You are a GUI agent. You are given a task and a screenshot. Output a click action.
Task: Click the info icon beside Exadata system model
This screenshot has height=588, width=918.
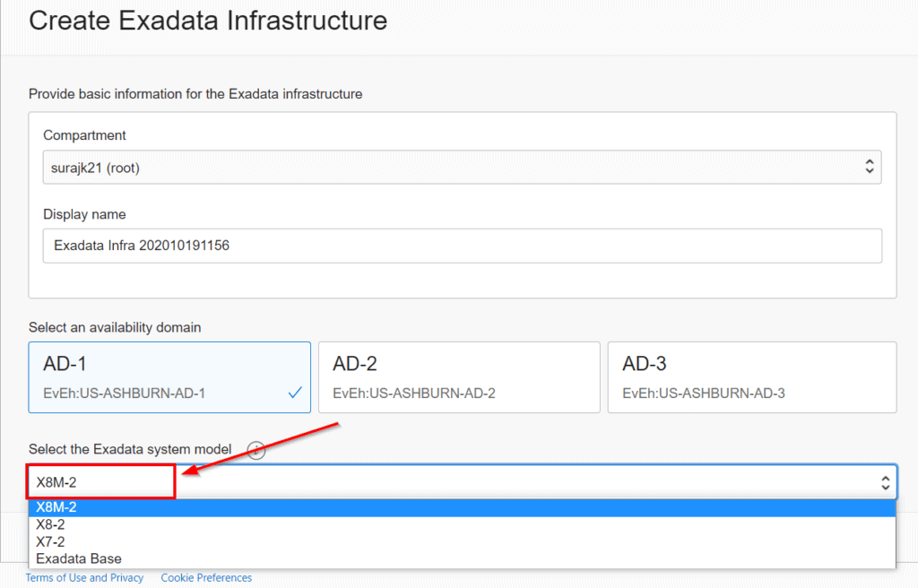255,450
